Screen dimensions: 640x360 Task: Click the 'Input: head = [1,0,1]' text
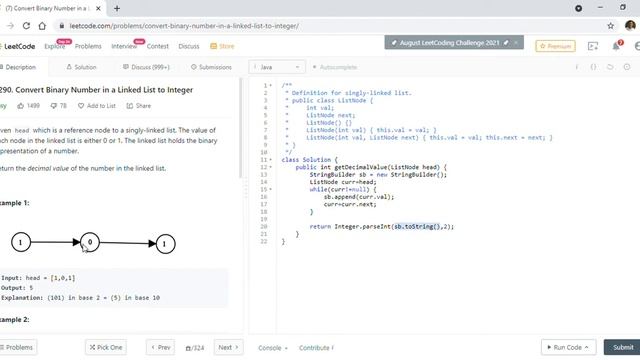[38, 278]
